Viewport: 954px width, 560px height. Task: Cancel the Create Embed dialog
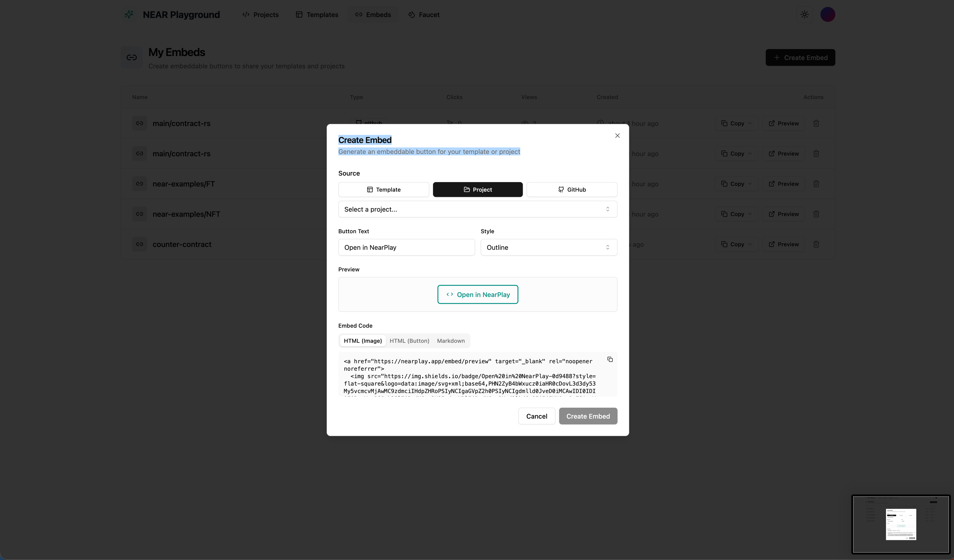[x=536, y=416]
